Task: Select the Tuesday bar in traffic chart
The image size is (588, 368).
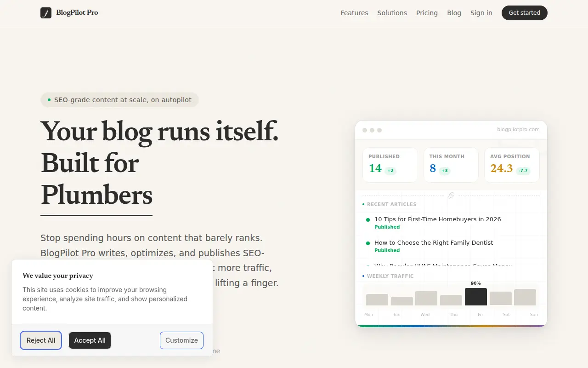Action: click(402, 301)
